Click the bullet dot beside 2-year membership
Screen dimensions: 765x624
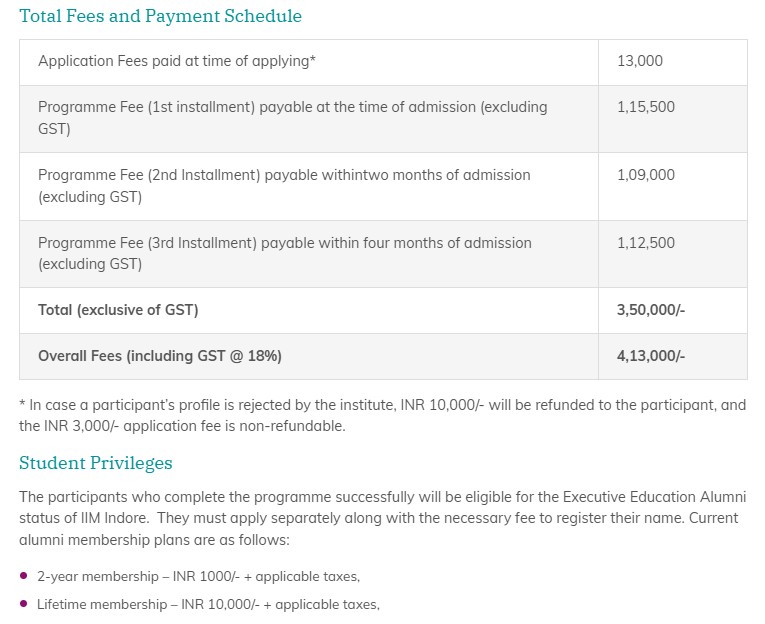[24, 576]
